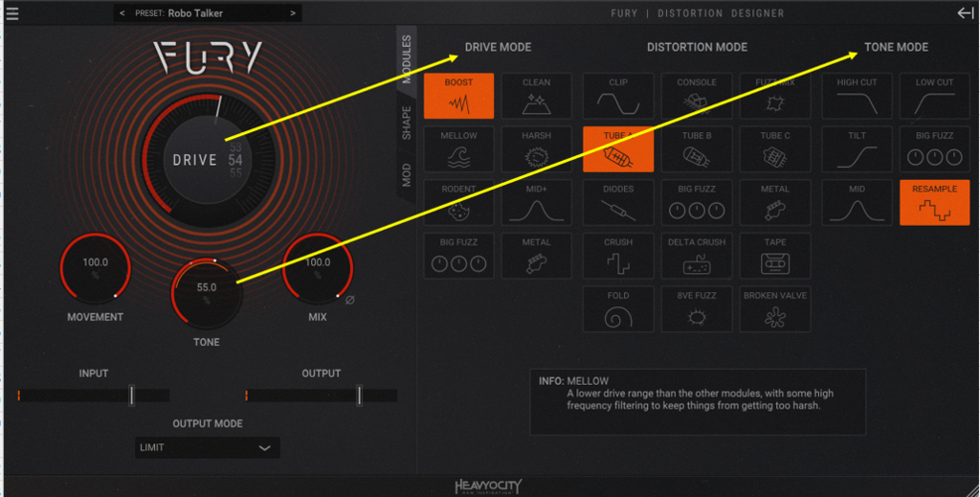Viewport: 980px width, 497px height.
Task: Open the Output Mode LIMIT dropdown
Action: tap(208, 447)
